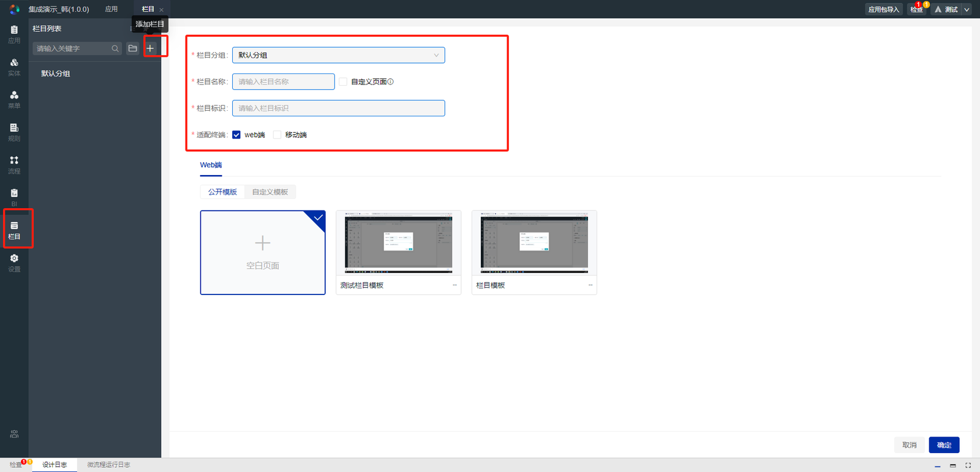Click the plus icon to add 栏目
Viewport: 980px width, 472px height.
point(150,48)
